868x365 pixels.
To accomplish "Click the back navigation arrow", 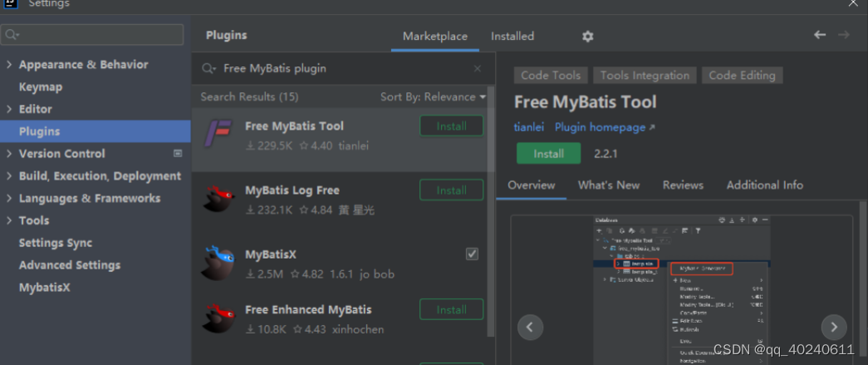I will pos(820,35).
